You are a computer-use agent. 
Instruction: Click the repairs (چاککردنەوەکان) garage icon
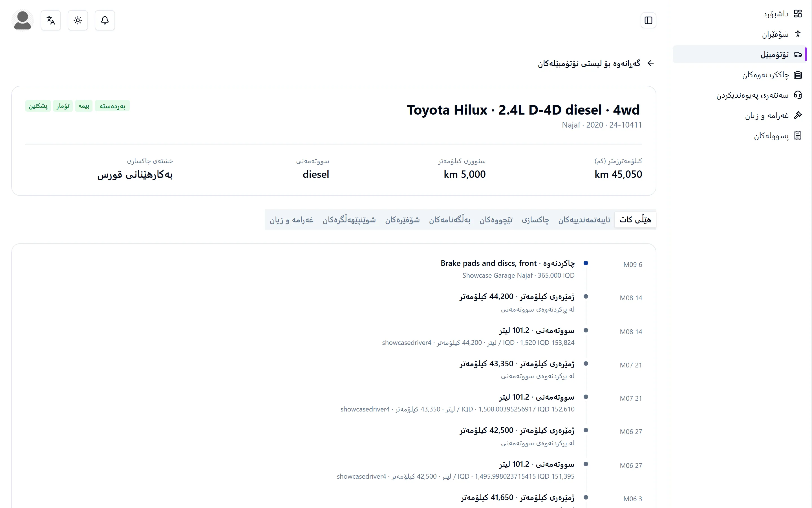[x=798, y=75]
